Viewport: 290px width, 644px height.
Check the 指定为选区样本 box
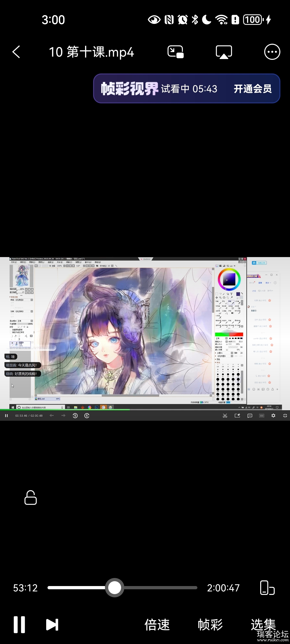(x=11, y=332)
